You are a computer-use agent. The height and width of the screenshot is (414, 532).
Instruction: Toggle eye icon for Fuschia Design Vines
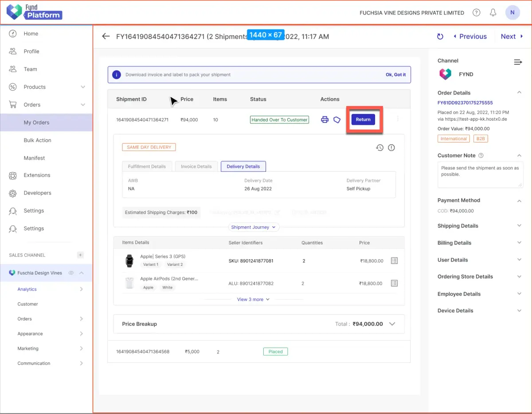click(71, 273)
